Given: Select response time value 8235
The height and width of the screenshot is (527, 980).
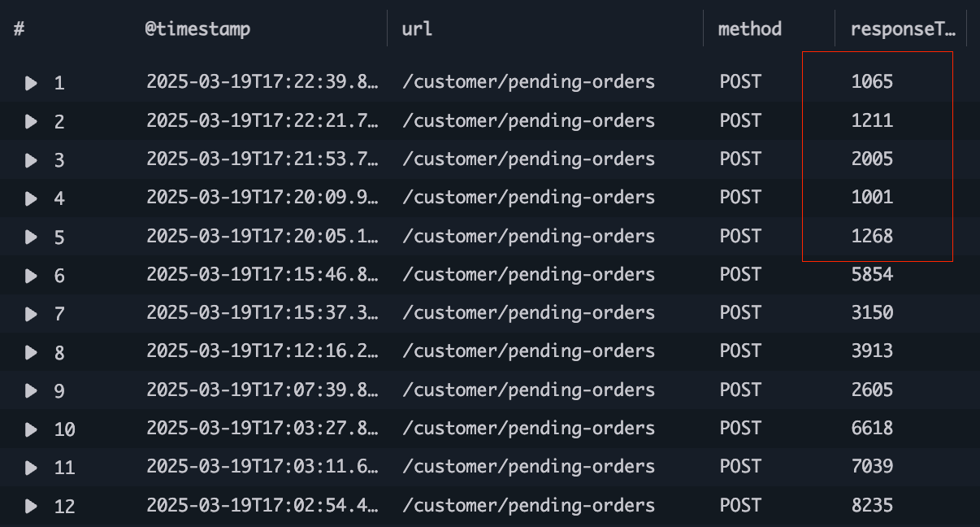Looking at the screenshot, I should (x=872, y=505).
